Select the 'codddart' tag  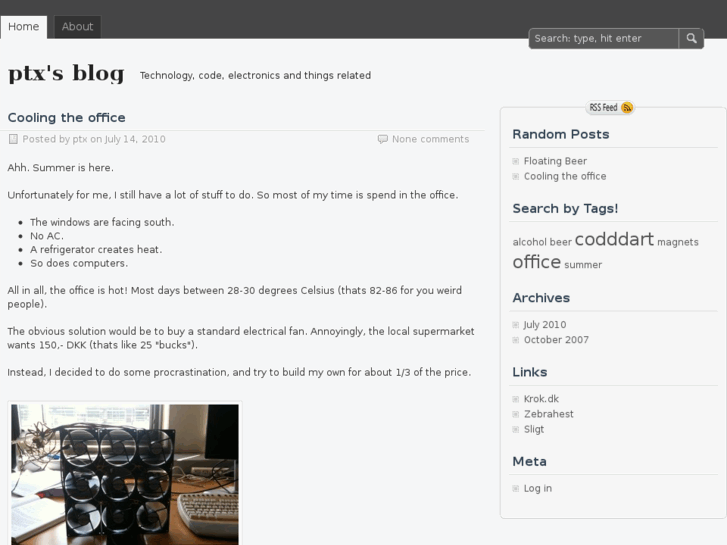(x=614, y=239)
